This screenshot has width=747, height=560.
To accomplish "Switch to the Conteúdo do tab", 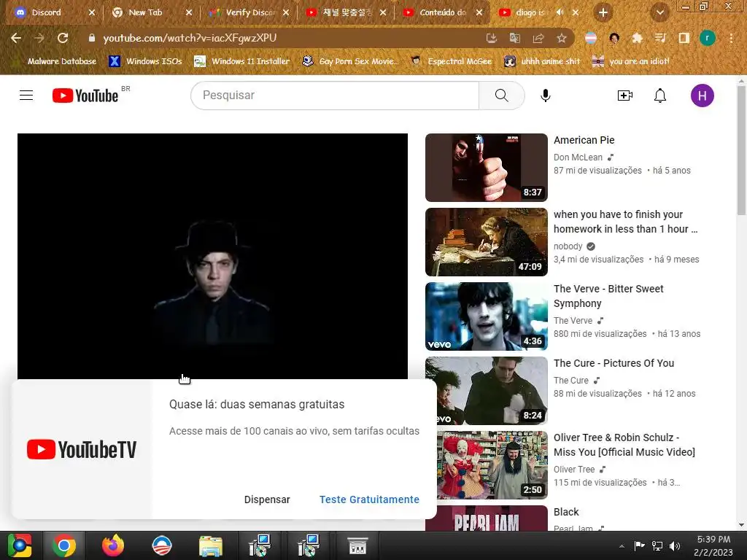I will click(443, 12).
